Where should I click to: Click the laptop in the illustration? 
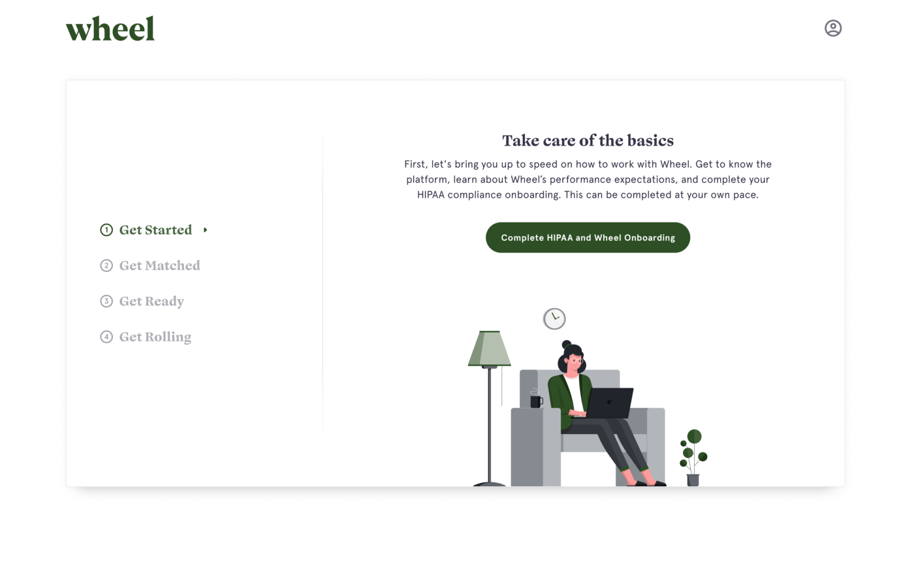coord(610,403)
